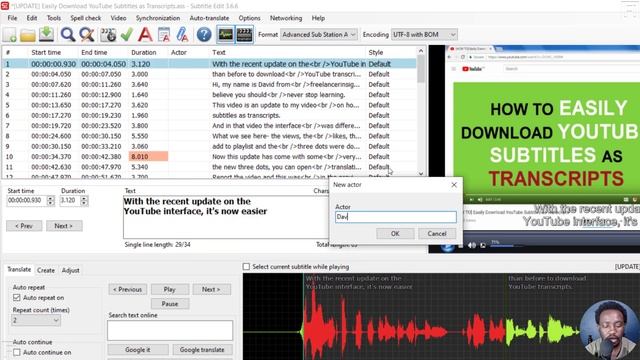
Task: Adjust the Duration spinner arrows
Action: click(x=84, y=200)
